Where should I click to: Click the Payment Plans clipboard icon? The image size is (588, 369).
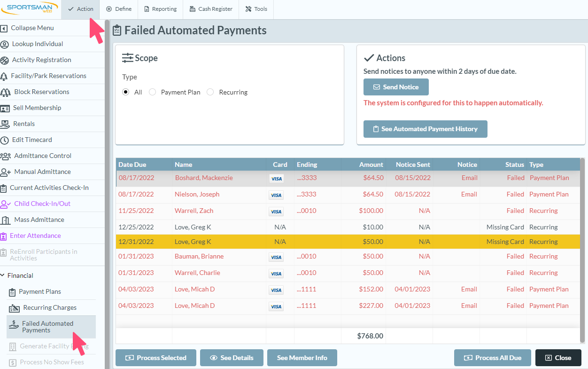click(x=12, y=292)
